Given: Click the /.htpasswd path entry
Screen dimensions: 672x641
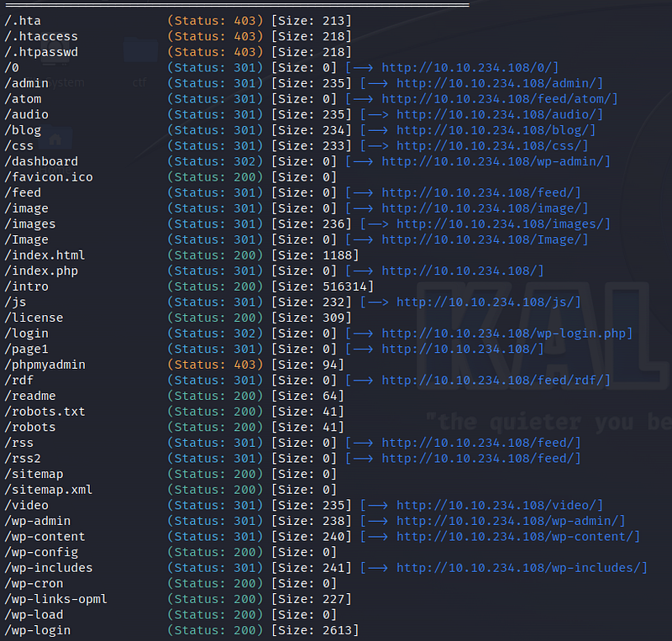Looking at the screenshot, I should tap(41, 52).
